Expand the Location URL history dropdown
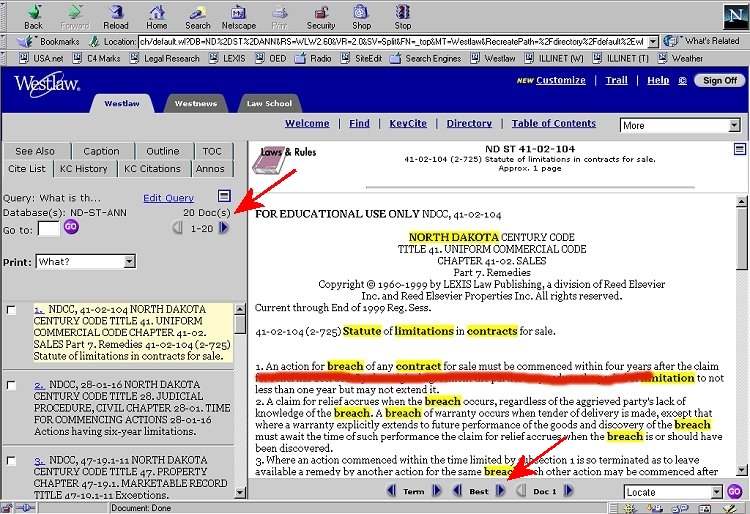750x514 pixels. click(x=653, y=42)
